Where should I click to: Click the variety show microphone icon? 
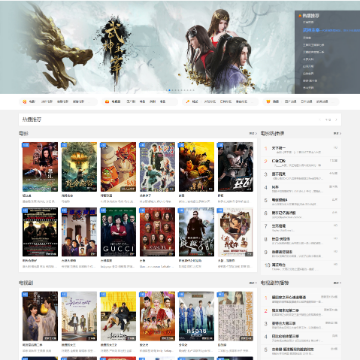[x=188, y=102]
